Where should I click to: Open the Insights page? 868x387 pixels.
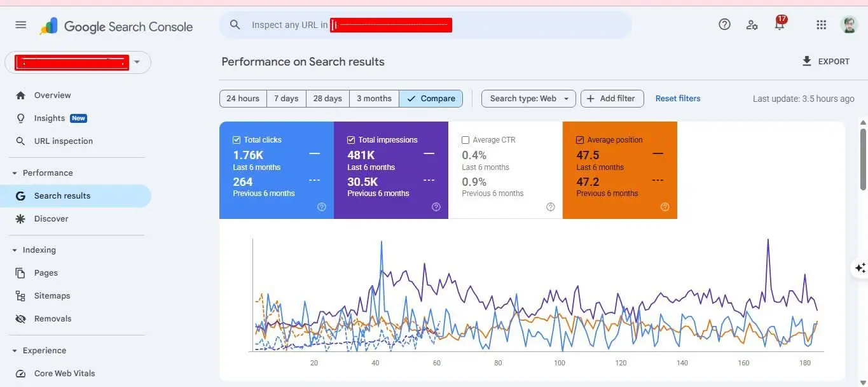[49, 118]
